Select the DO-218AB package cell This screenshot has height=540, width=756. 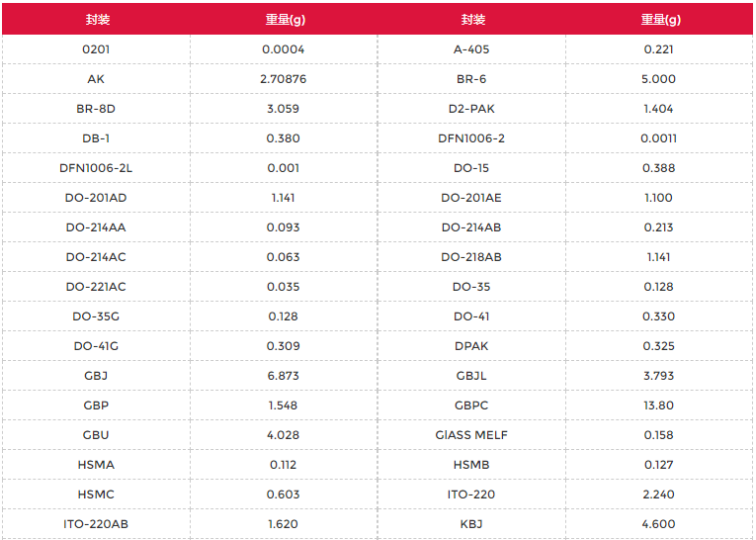coord(471,257)
